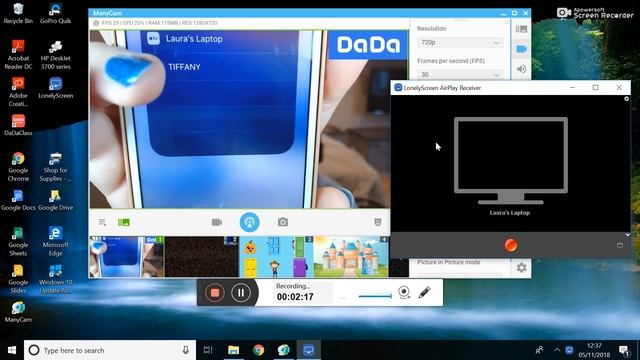
Task: Click LonelyScreen red record button
Action: [x=511, y=245]
